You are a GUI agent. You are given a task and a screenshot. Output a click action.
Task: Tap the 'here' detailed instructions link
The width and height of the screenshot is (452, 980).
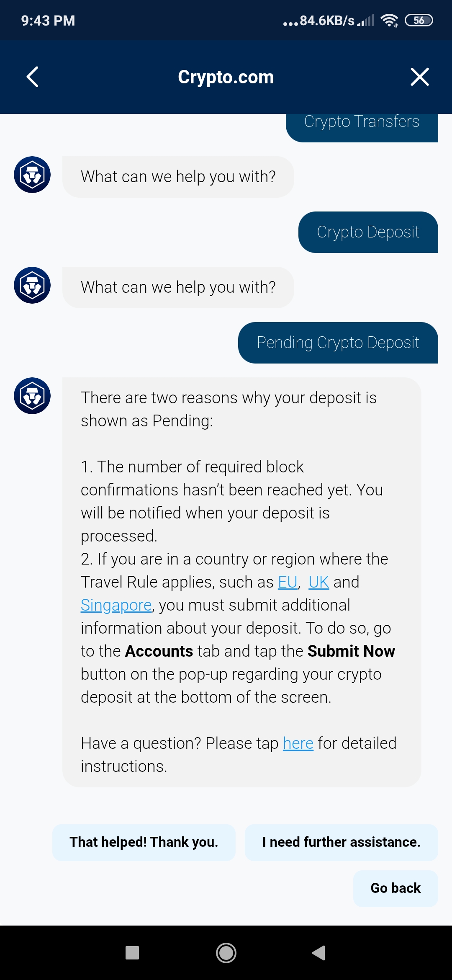[x=298, y=743]
